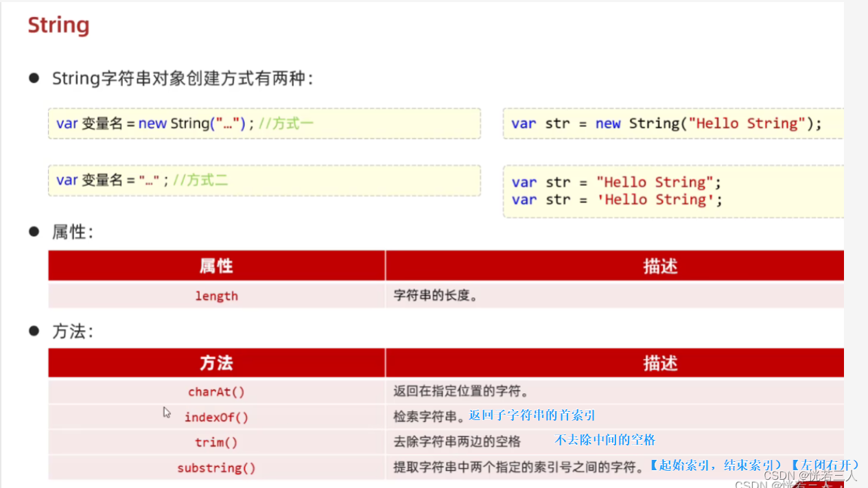
Task: Click the description "提取字符串中两个指定的索引号之间的字符。"
Action: click(x=519, y=468)
